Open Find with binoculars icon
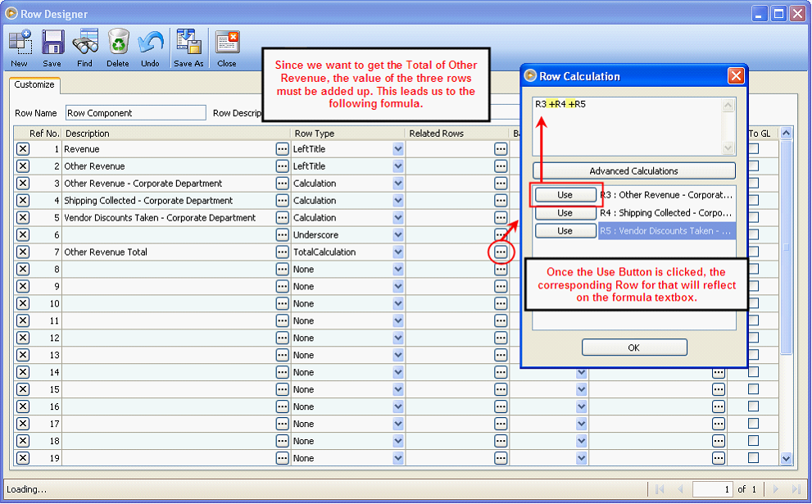This screenshot has height=504, width=812. tap(85, 48)
